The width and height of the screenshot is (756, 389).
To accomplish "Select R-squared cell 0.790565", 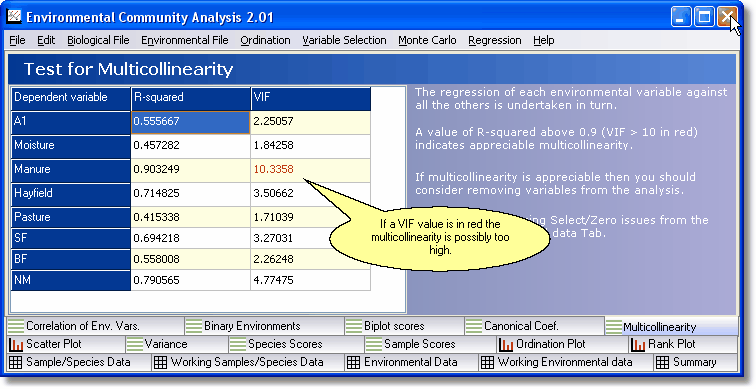I will tap(191, 281).
